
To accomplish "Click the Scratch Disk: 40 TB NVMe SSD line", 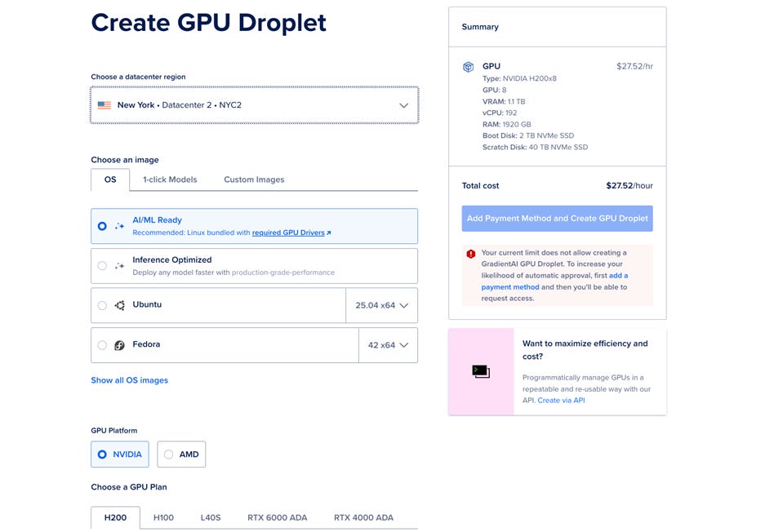I will tap(536, 147).
